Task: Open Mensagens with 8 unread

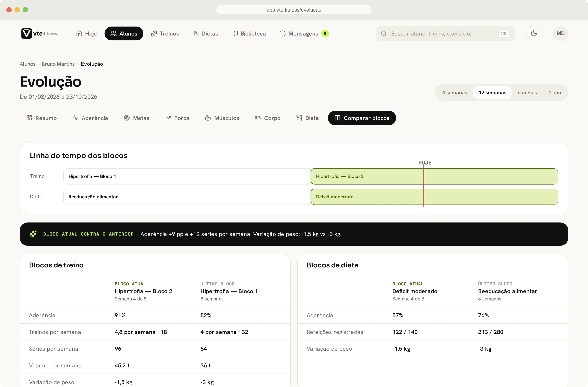Action: 304,33
